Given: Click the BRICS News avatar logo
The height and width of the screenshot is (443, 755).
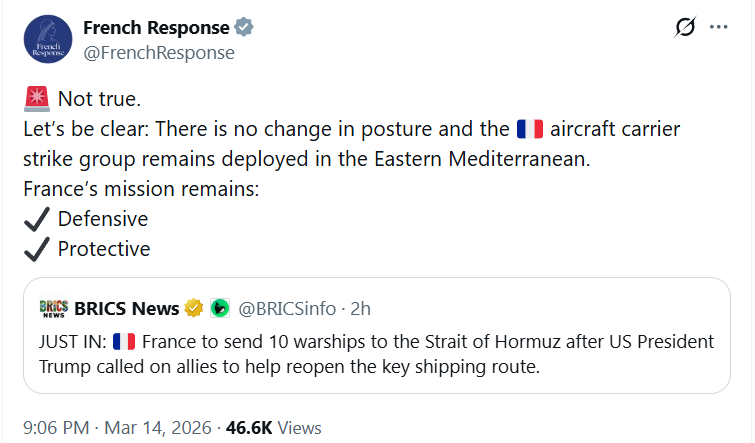Looking at the screenshot, I should pyautogui.click(x=53, y=308).
